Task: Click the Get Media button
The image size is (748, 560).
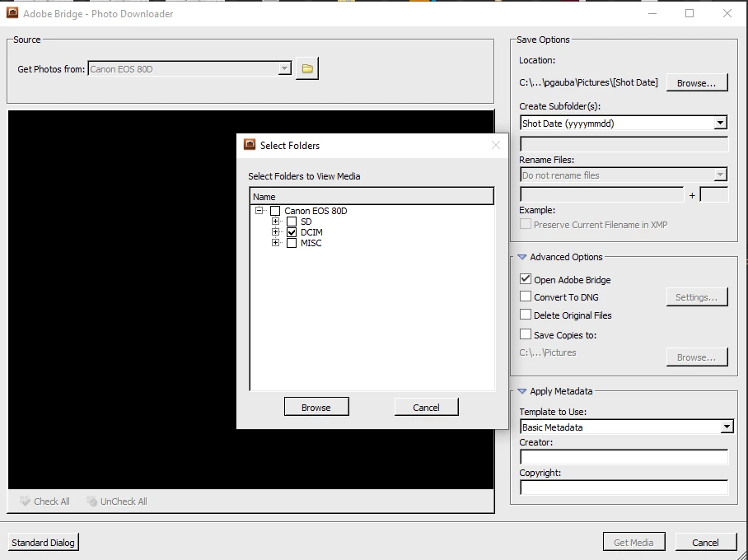Action: pyautogui.click(x=633, y=542)
